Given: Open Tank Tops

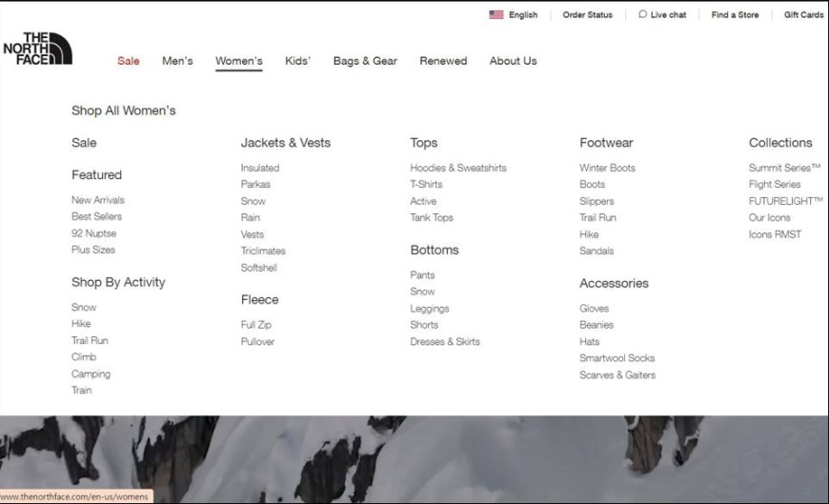Looking at the screenshot, I should click(x=432, y=217).
